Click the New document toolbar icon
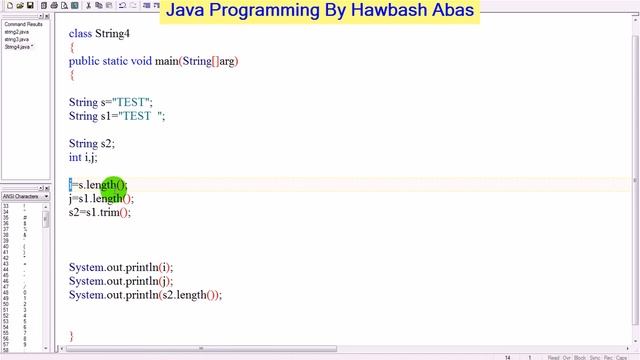This screenshot has width=640, height=360. click(x=10, y=5)
